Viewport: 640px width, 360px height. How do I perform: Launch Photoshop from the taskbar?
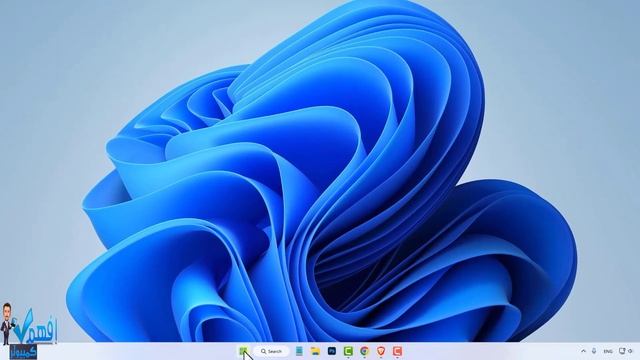(x=332, y=351)
